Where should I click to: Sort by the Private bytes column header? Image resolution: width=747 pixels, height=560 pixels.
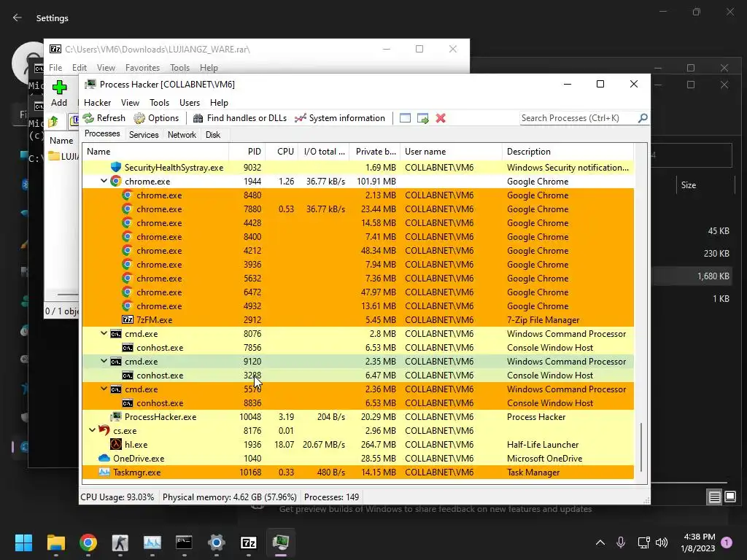[x=375, y=152]
